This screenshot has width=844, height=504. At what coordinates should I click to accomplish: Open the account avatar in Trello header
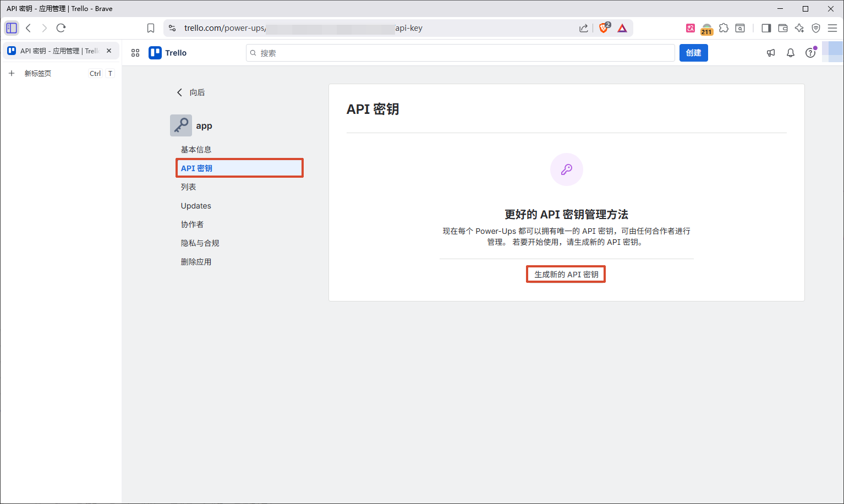832,52
